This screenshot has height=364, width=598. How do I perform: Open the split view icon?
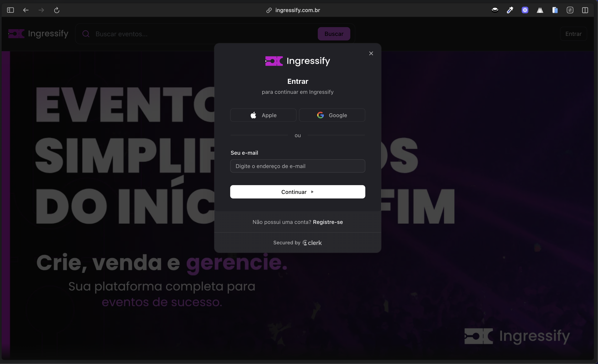point(585,10)
